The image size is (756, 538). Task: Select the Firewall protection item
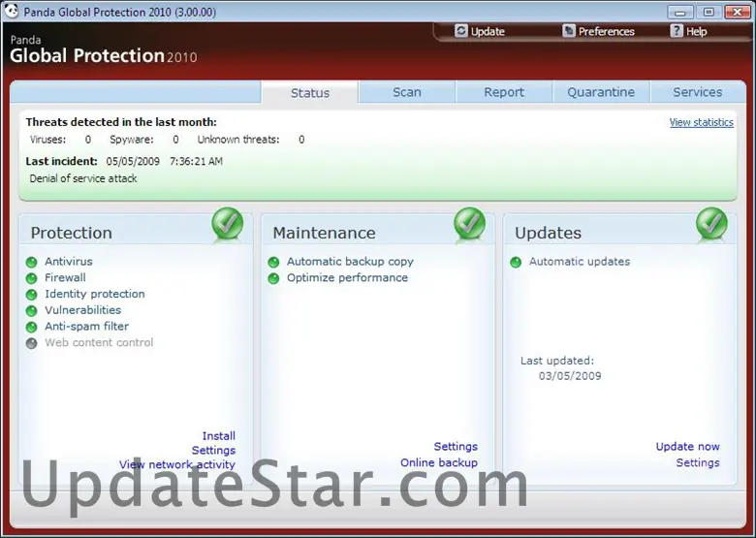coord(65,277)
